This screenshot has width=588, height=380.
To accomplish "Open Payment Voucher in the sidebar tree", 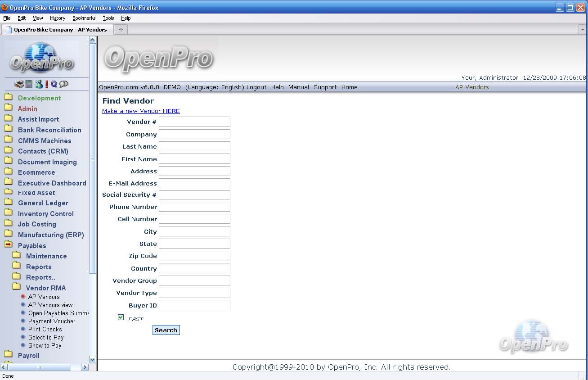I will (x=52, y=321).
